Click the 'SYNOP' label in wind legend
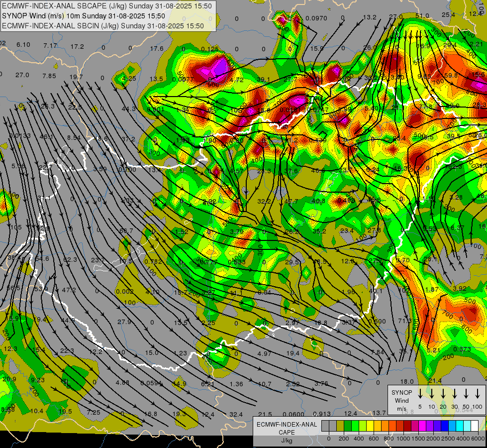 point(401,392)
